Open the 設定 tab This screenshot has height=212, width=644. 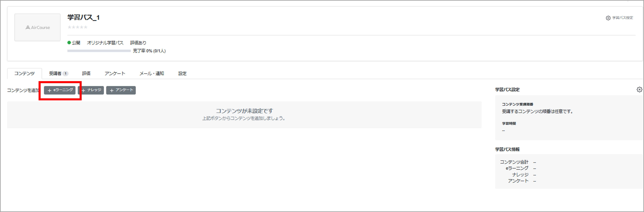click(182, 73)
